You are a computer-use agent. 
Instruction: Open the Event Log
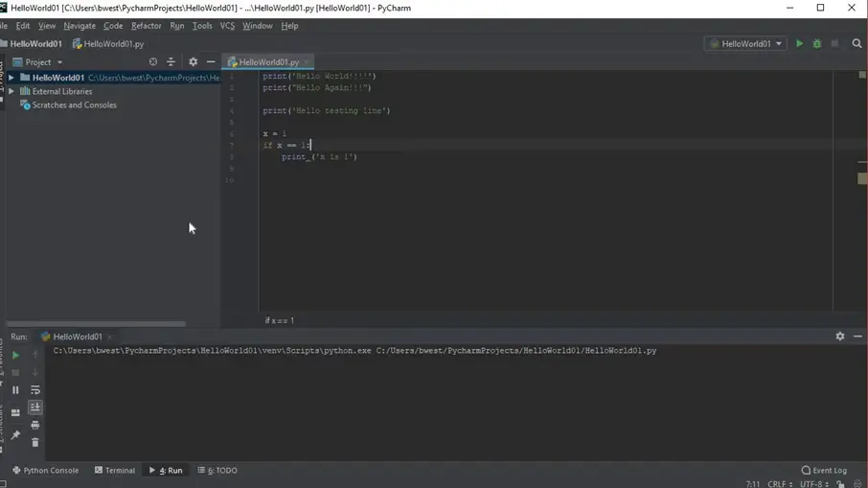pyautogui.click(x=824, y=471)
